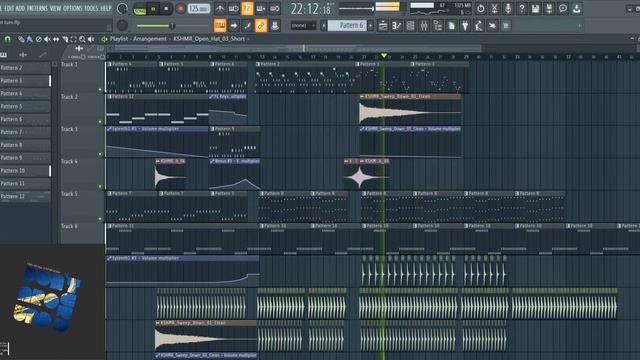Open the plugin picker plug icon
Viewport: 640px width, 360px height.
coord(465,26)
